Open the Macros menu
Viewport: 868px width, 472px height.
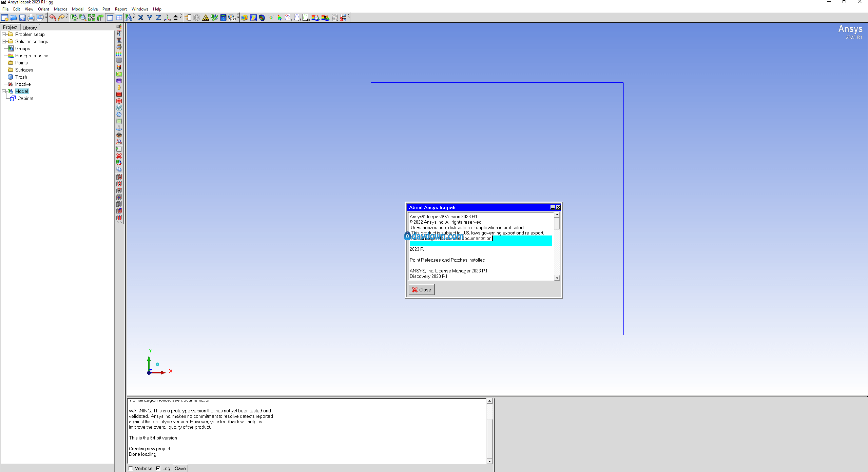[x=60, y=9]
